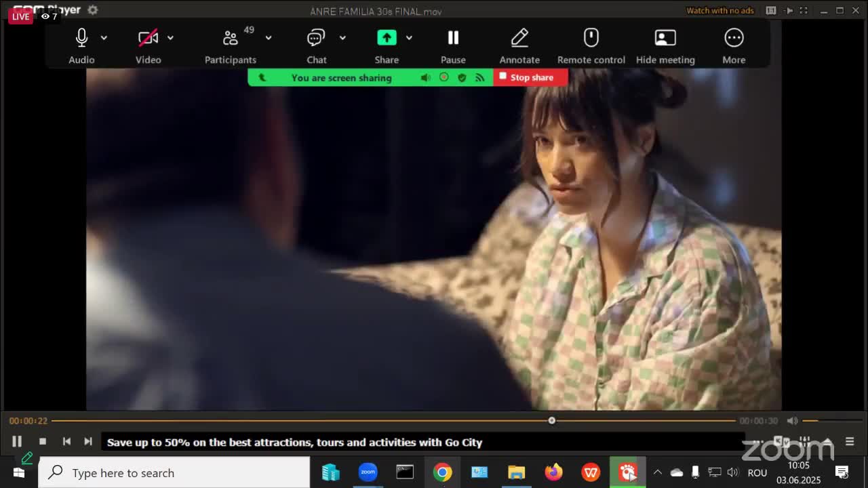Adjust the GOM Player volume slider
This screenshot has width=868, height=488.
coord(832,421)
